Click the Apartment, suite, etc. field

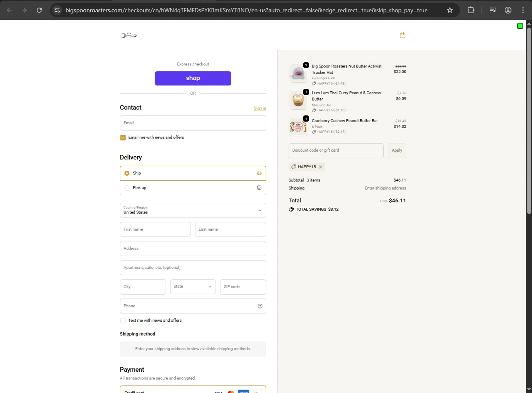point(193,268)
